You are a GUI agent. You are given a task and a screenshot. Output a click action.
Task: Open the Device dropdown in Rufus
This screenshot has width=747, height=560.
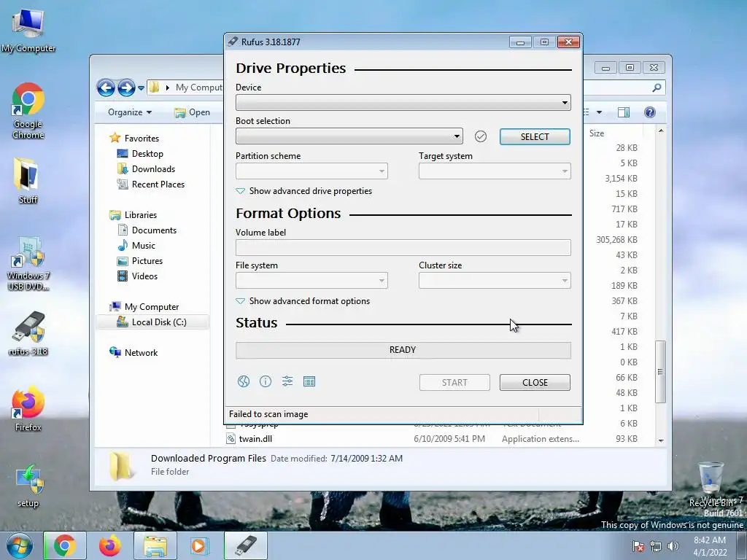(403, 102)
